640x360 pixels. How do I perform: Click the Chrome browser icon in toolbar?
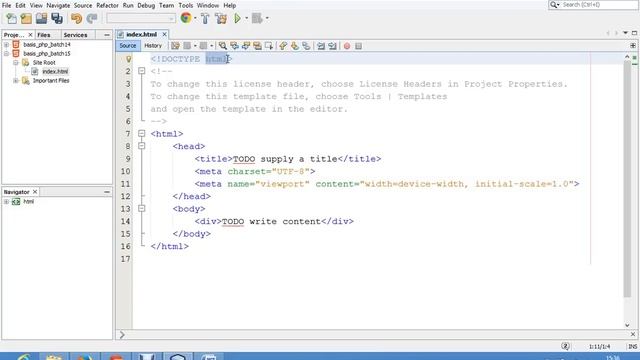pos(186,18)
